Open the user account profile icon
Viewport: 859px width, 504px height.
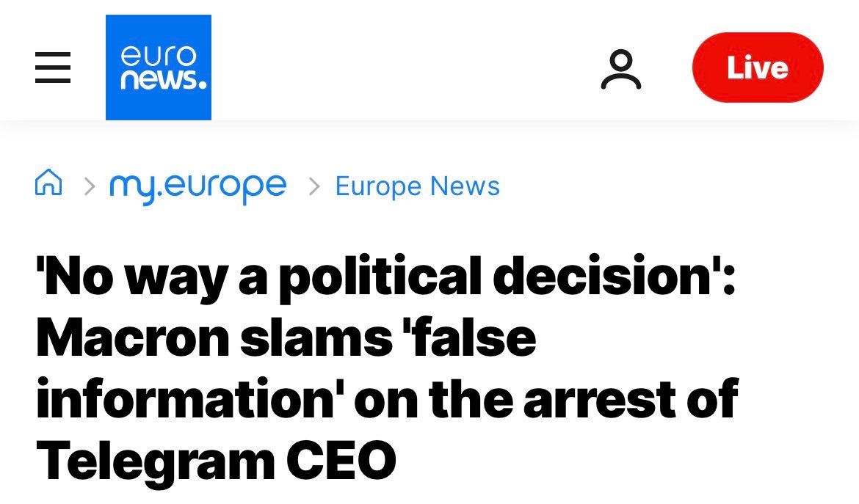tap(621, 69)
